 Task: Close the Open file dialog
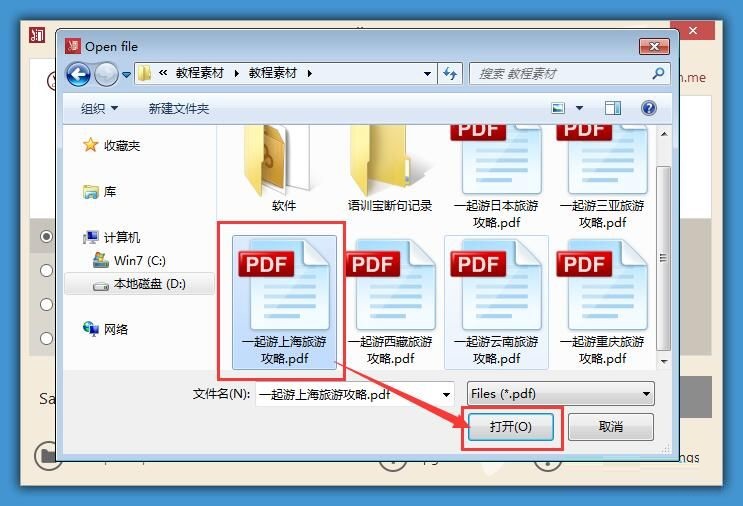tap(654, 46)
